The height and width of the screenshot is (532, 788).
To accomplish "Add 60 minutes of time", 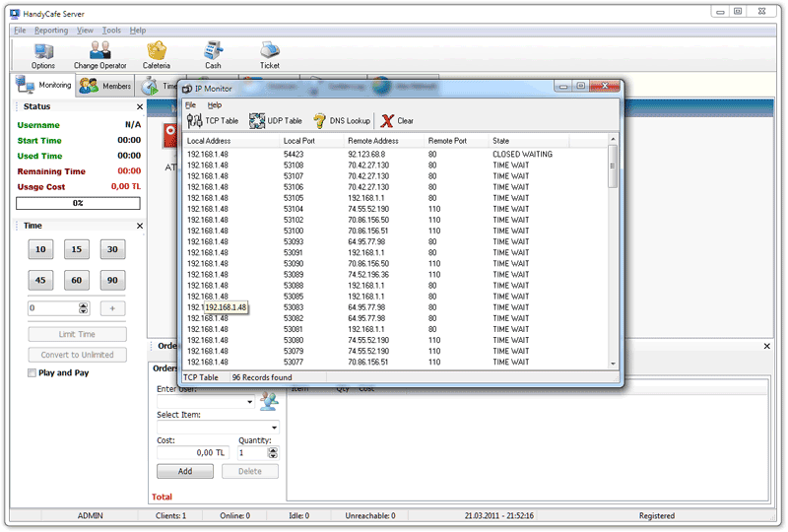I will click(x=77, y=281).
